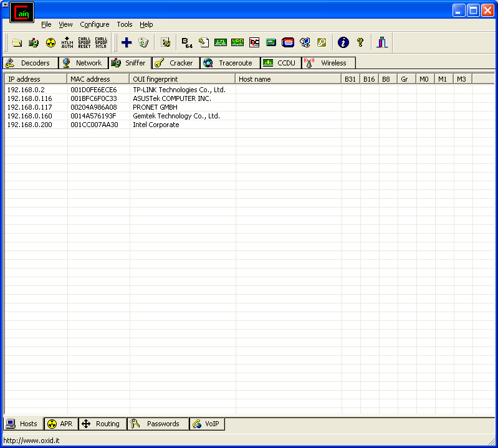The height and width of the screenshot is (448, 498).
Task: Click the olive key toolbar icon
Action: click(322, 42)
